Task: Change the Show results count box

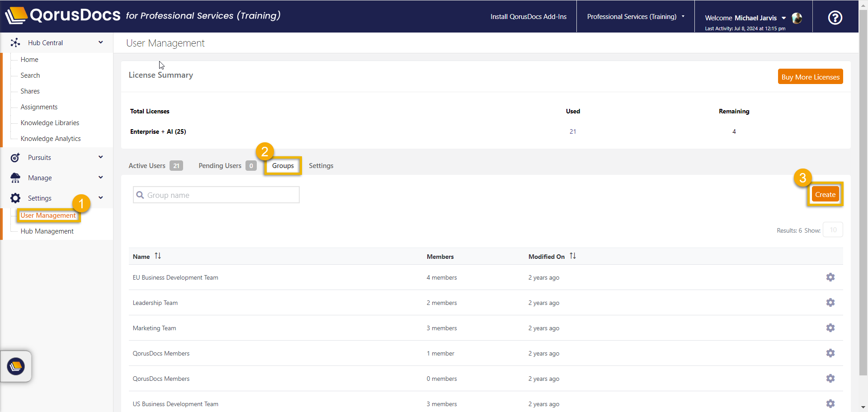Action: (x=833, y=230)
